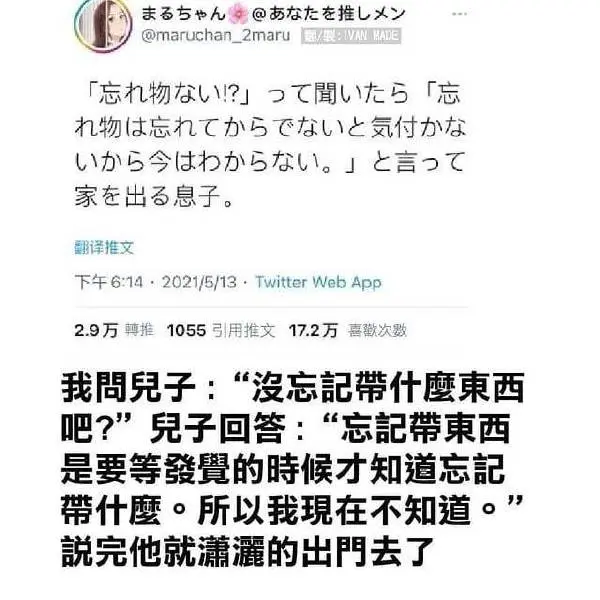The width and height of the screenshot is (600, 600).
Task: Click the gray IVAN MADE watermark label
Action: click(x=351, y=36)
